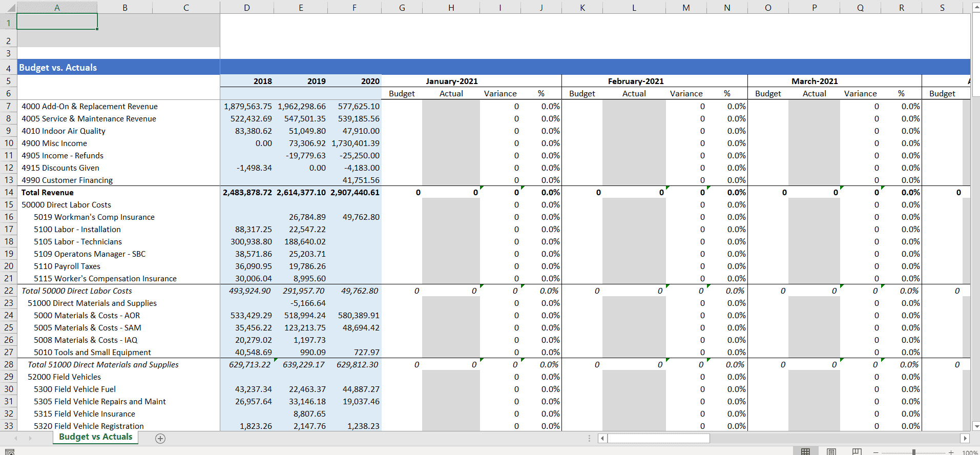Click vertical scrollbar up arrow

[976, 8]
